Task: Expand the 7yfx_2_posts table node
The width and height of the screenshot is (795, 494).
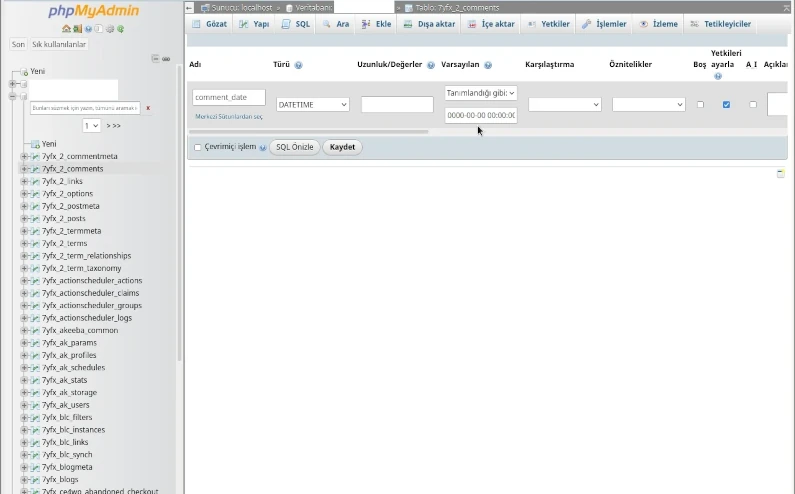Action: pyautogui.click(x=24, y=218)
